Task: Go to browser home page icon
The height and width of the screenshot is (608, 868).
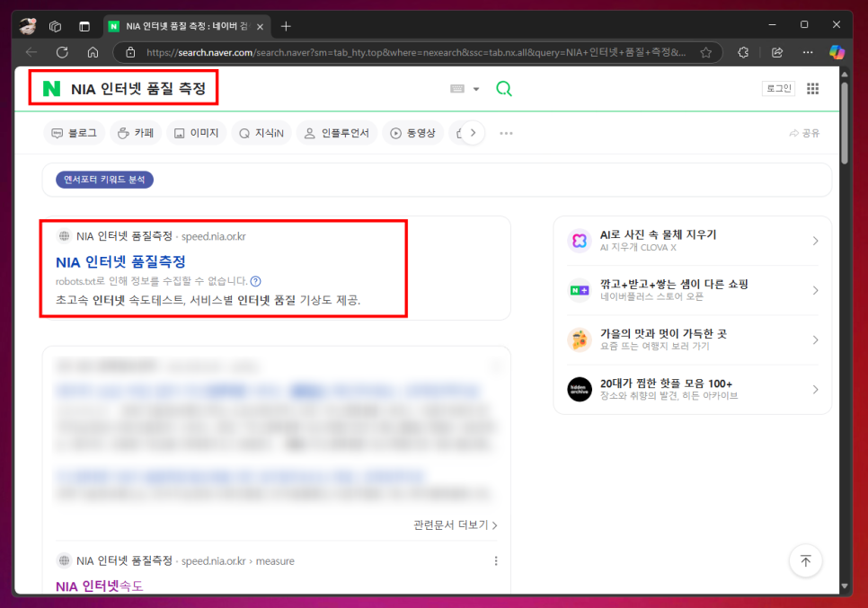Action: tap(93, 53)
